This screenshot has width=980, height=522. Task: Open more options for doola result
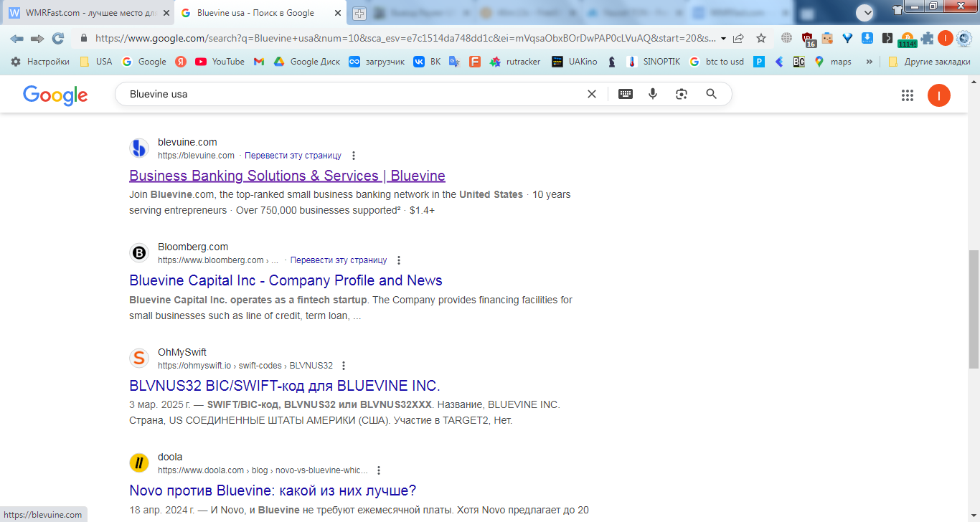[x=379, y=470]
